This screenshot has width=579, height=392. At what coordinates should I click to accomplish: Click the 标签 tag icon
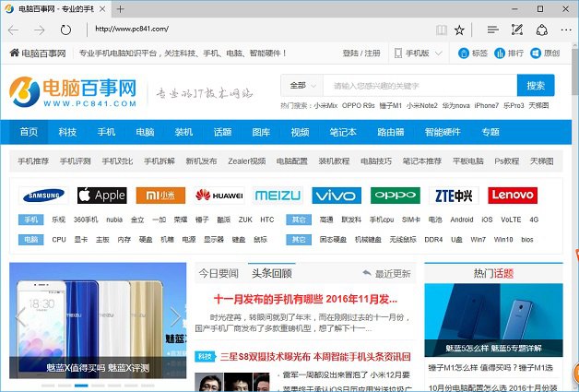point(464,53)
